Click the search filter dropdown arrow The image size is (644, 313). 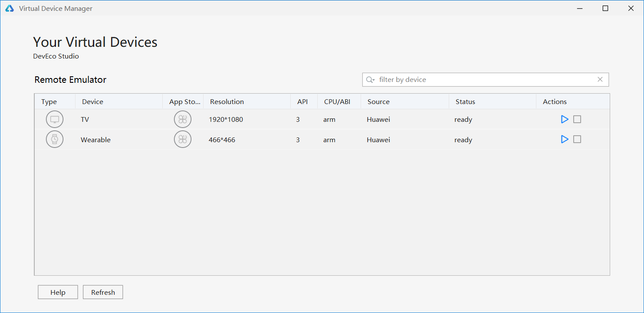click(x=374, y=80)
